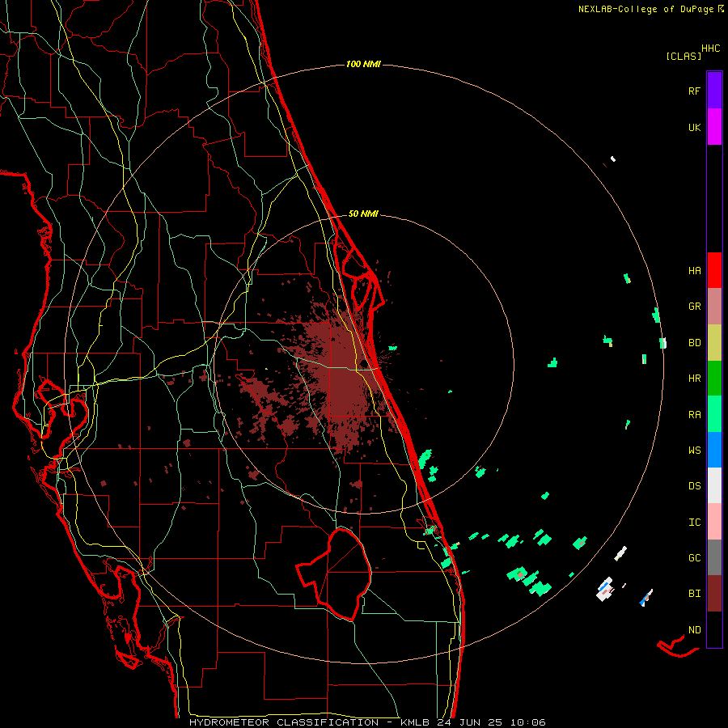Click the 'UK' legend label

[695, 128]
